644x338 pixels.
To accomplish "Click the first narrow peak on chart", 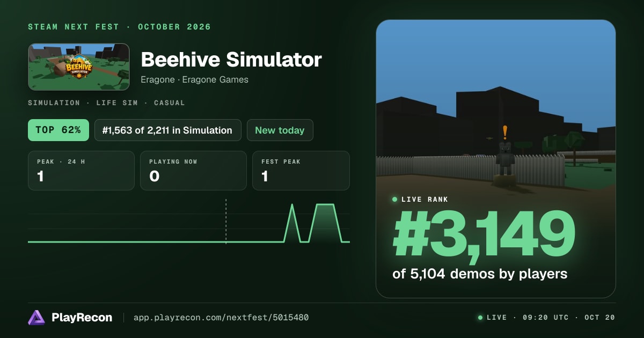I will 292,223.
